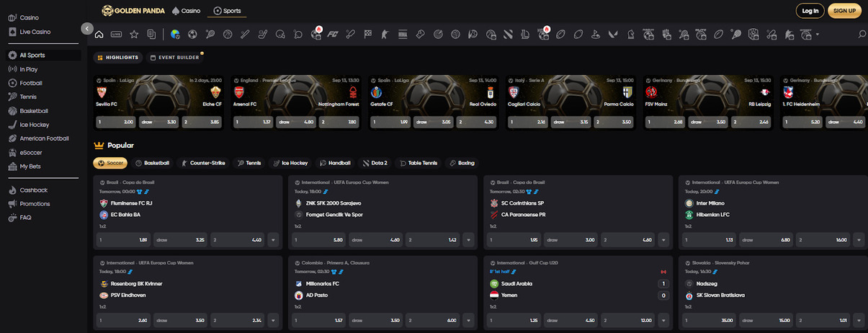Bet on Arsenal FC win at 1.37
The width and height of the screenshot is (868, 333).
tap(254, 123)
